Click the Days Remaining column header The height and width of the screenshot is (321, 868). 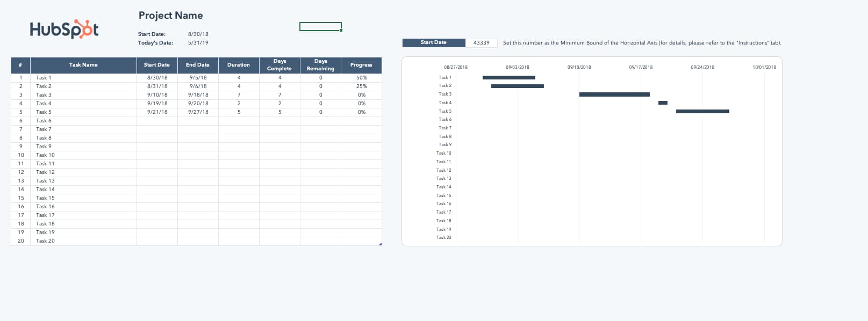pos(320,65)
